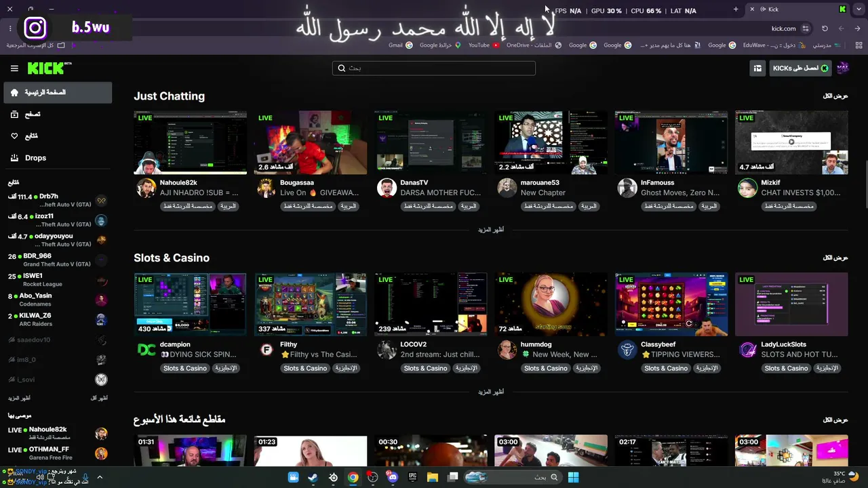Image resolution: width=868 pixels, height=488 pixels.
Task: Show hidden system tray icons chevron
Action: click(x=100, y=477)
